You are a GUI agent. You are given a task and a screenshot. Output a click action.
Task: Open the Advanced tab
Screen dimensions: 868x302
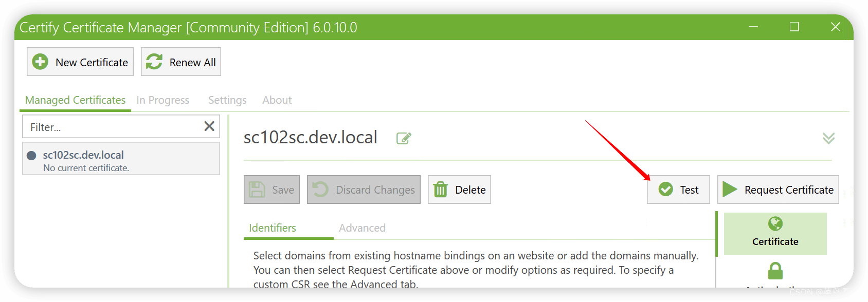click(x=362, y=228)
